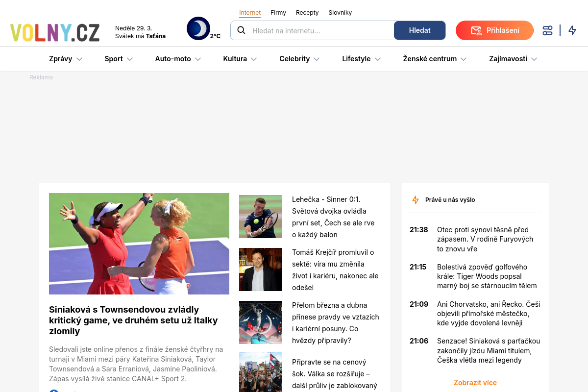Expand the Zprávy menu chevron
Image resolution: width=588 pixels, height=392 pixels.
[79, 59]
